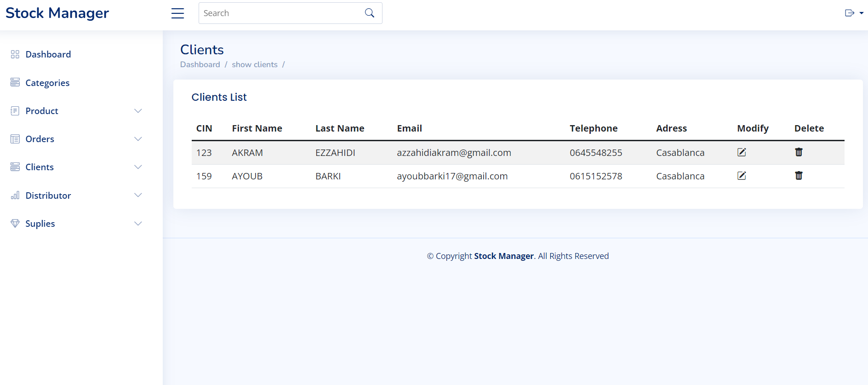This screenshot has height=385, width=868.
Task: Click the show clients breadcrumb
Action: point(255,64)
